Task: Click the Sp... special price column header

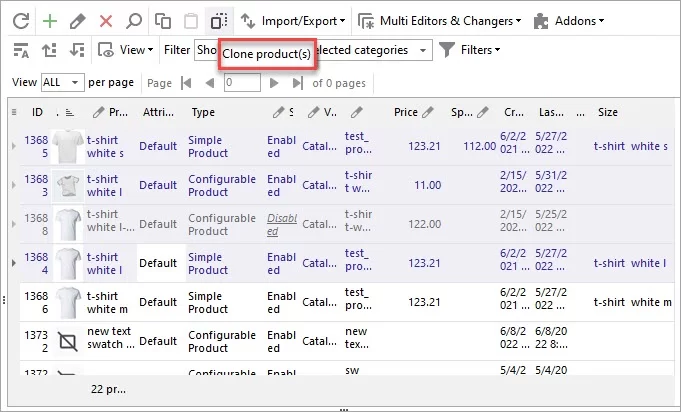Action: (x=461, y=112)
